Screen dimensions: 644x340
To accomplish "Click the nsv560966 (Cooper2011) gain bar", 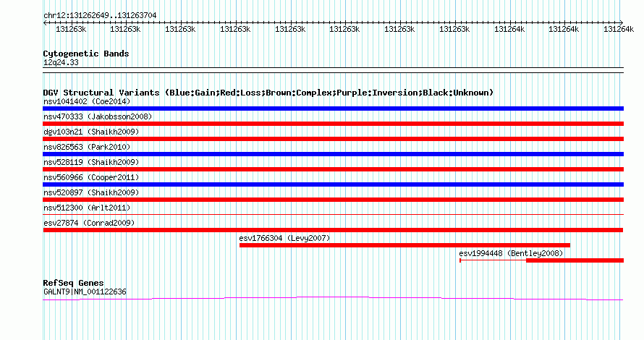I will coord(333,184).
